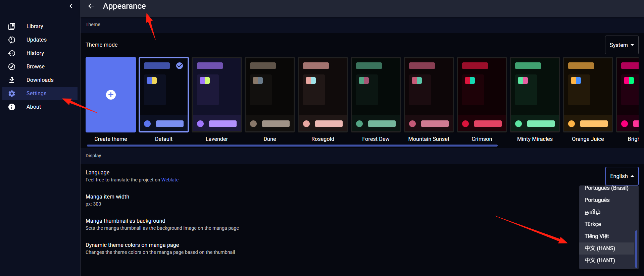Open the System theme mode dropdown

pyautogui.click(x=622, y=45)
